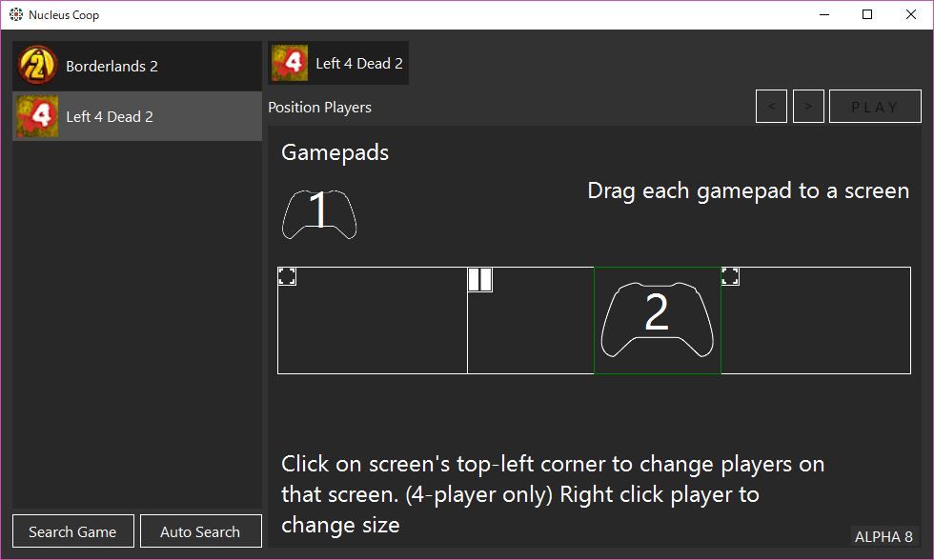Viewport: 934px width, 560px height.
Task: Click the 'Drag each gamepad to a screen' text
Action: click(748, 191)
